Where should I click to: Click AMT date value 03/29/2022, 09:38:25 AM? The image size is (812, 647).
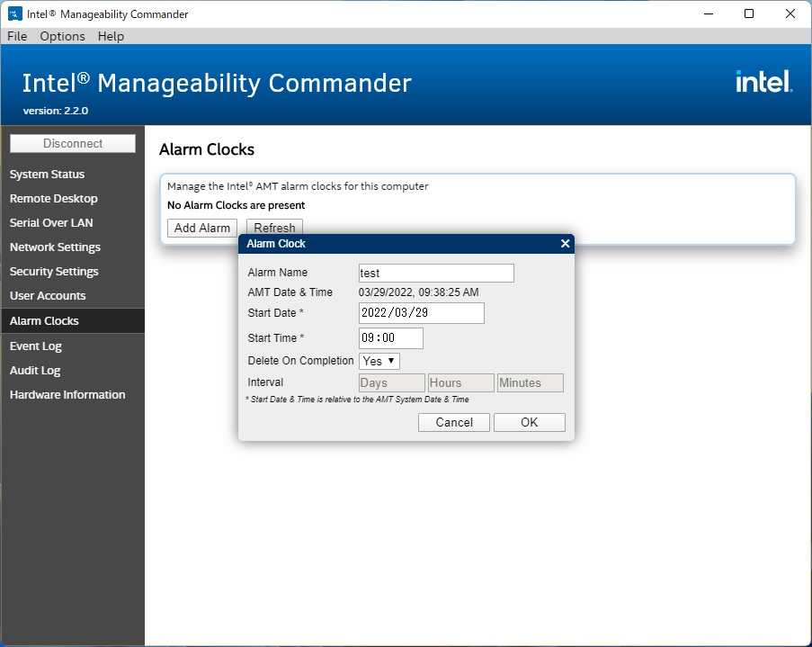pyautogui.click(x=418, y=292)
